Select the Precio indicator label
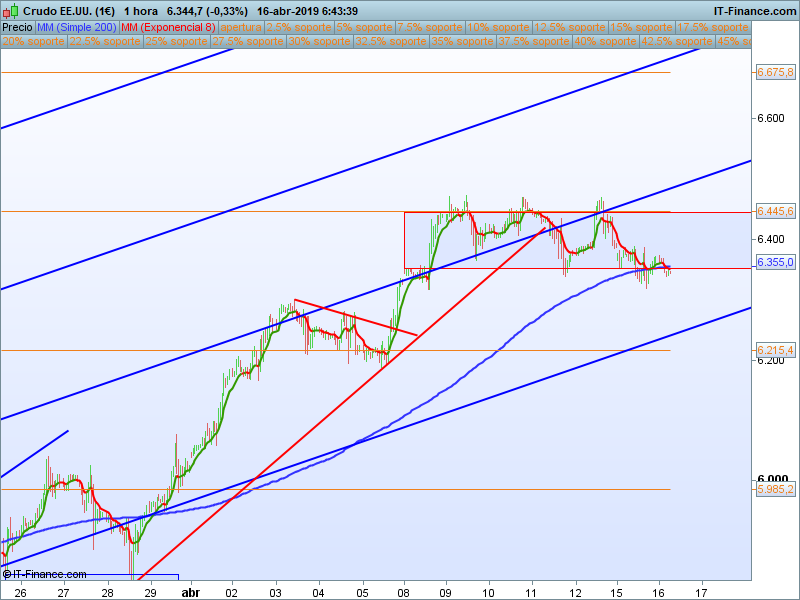Image resolution: width=800 pixels, height=600 pixels. click(17, 28)
